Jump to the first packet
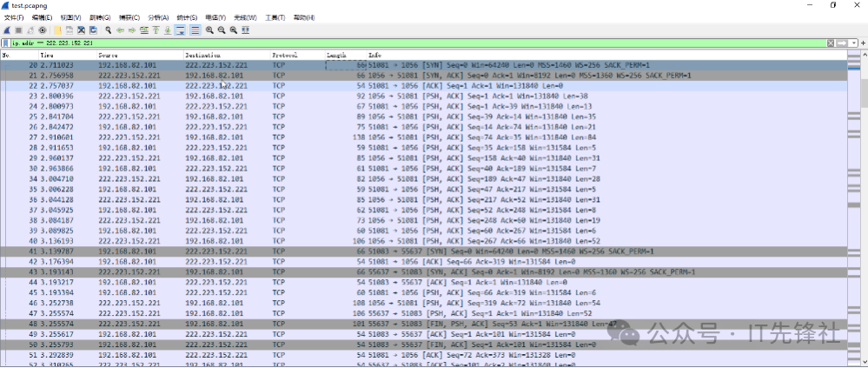The width and height of the screenshot is (868, 368). 155,30
